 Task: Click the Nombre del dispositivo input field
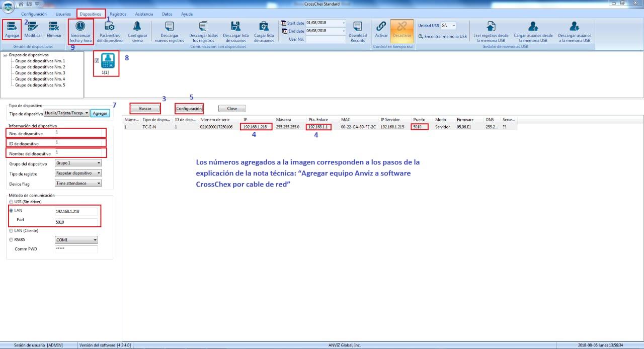80,153
